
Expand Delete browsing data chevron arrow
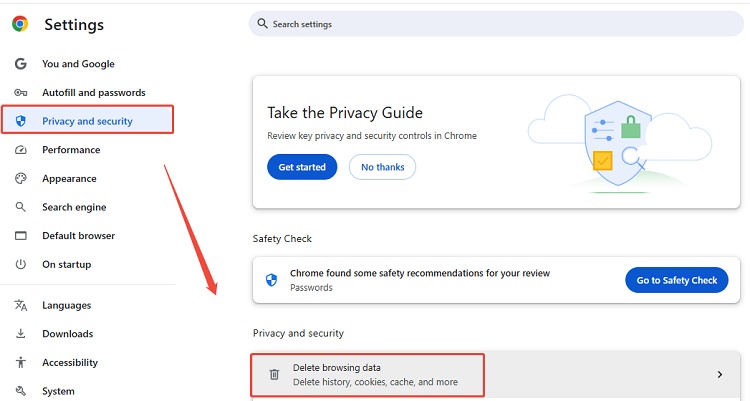[x=719, y=375]
